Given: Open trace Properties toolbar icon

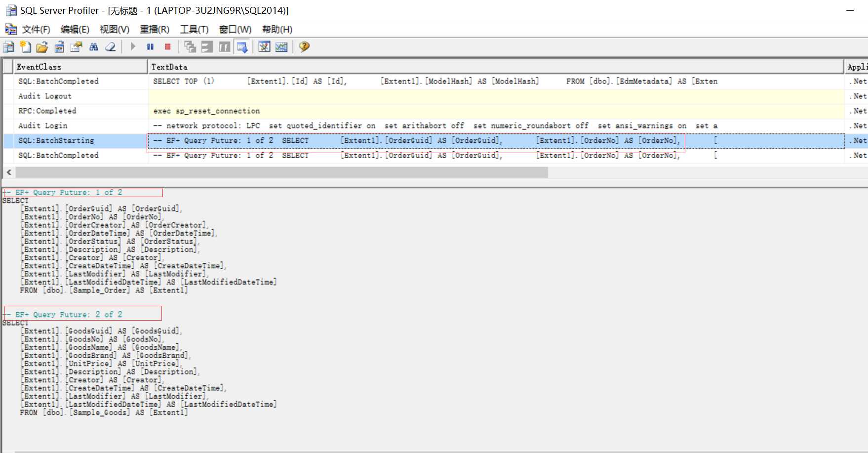Looking at the screenshot, I should coord(76,47).
